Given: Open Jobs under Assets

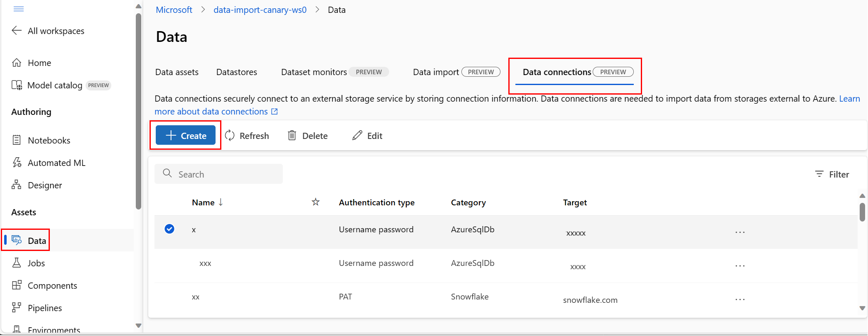Looking at the screenshot, I should [36, 263].
